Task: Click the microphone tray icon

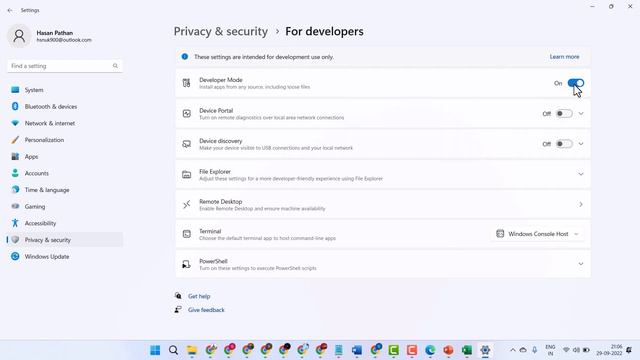Action: click(x=535, y=350)
